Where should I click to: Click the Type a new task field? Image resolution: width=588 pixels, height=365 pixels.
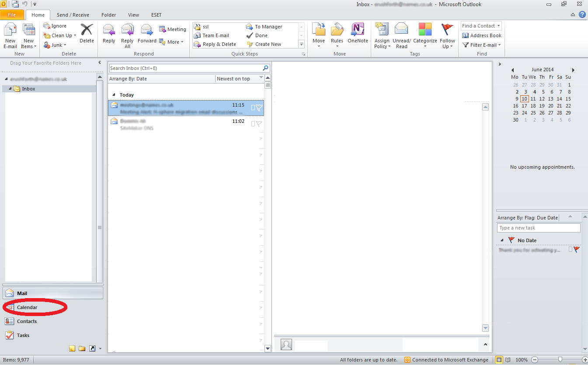pyautogui.click(x=539, y=228)
